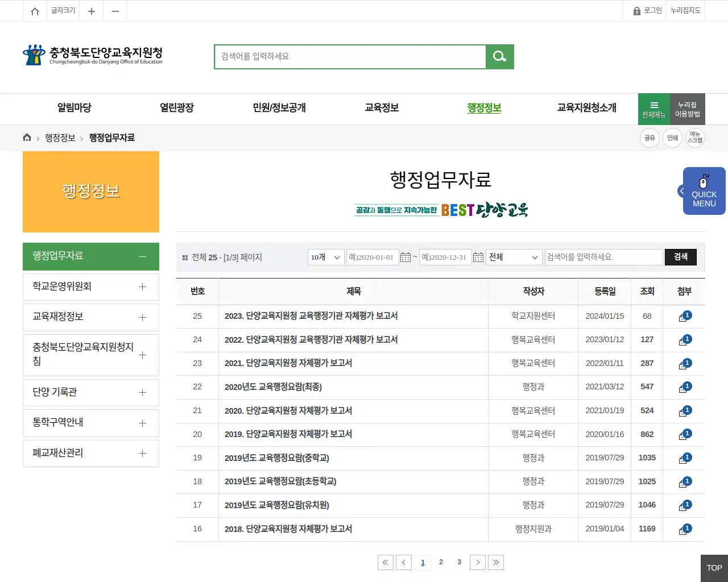Open the 10개 items-per-page dropdown
Screen dimensions: 728x582
click(x=326, y=257)
